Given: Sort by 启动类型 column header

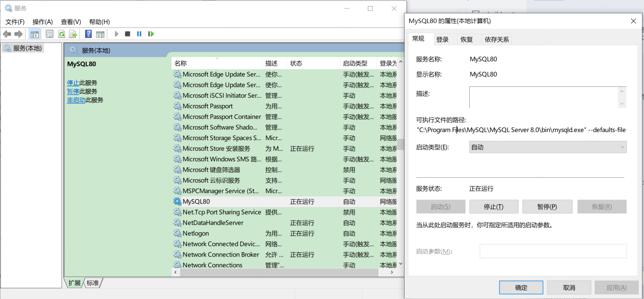Looking at the screenshot, I should click(359, 63).
